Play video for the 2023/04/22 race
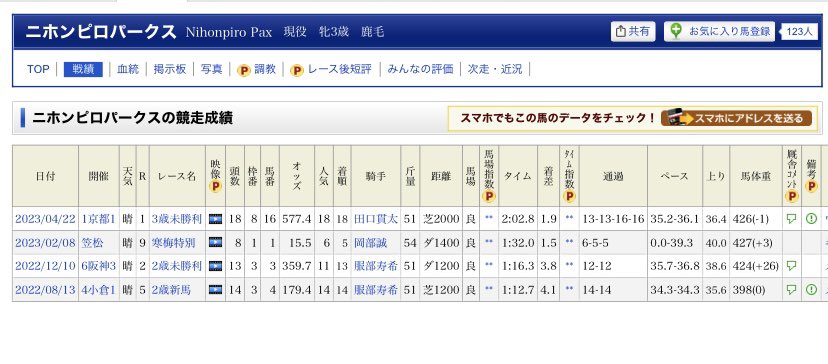 pyautogui.click(x=215, y=219)
